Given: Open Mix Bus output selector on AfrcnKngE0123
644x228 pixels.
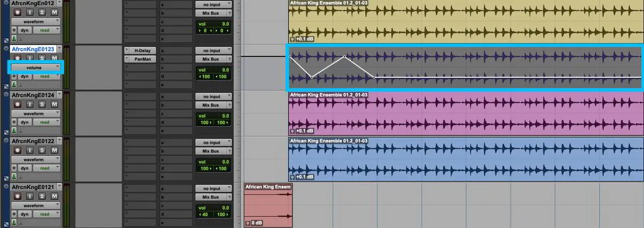Looking at the screenshot, I should (x=211, y=59).
